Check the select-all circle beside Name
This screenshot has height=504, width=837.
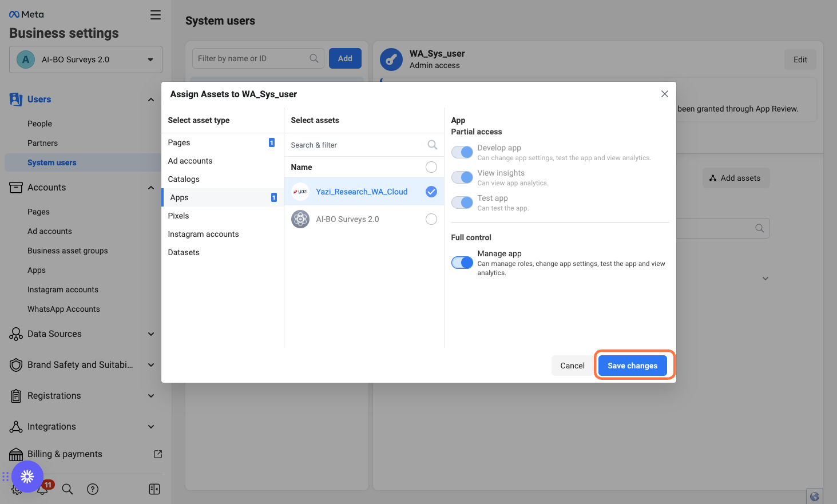431,167
